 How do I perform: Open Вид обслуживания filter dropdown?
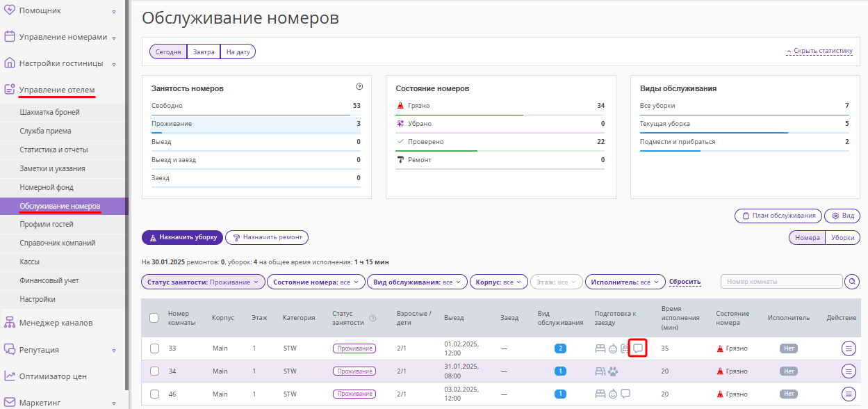(x=418, y=282)
